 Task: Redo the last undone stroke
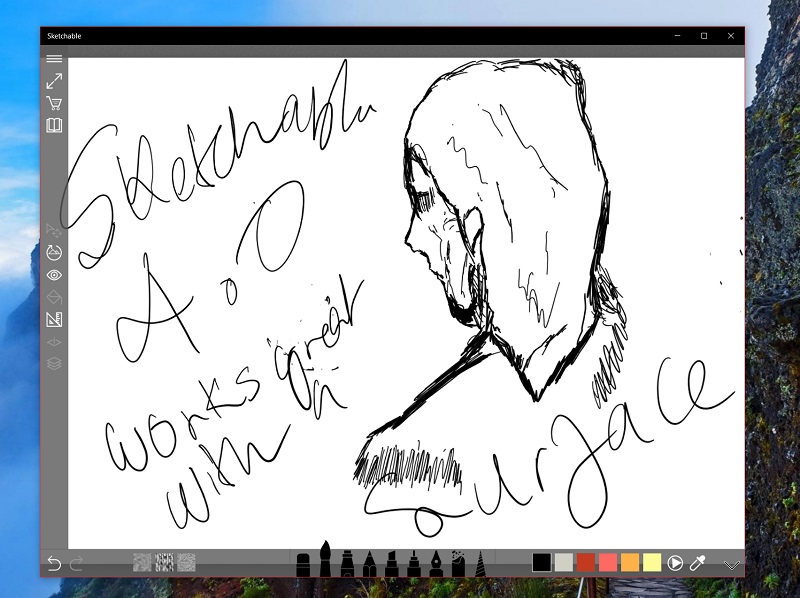[77, 564]
